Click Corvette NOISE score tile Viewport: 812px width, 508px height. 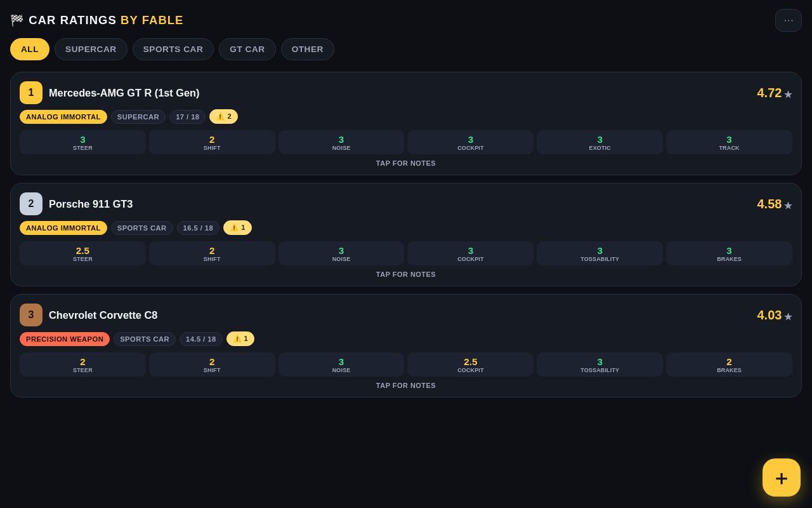[x=341, y=364]
